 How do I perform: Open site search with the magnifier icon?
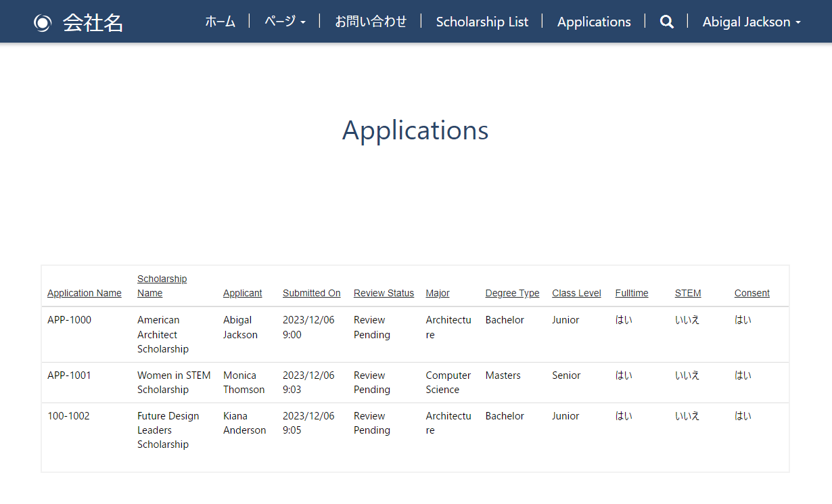coord(666,21)
